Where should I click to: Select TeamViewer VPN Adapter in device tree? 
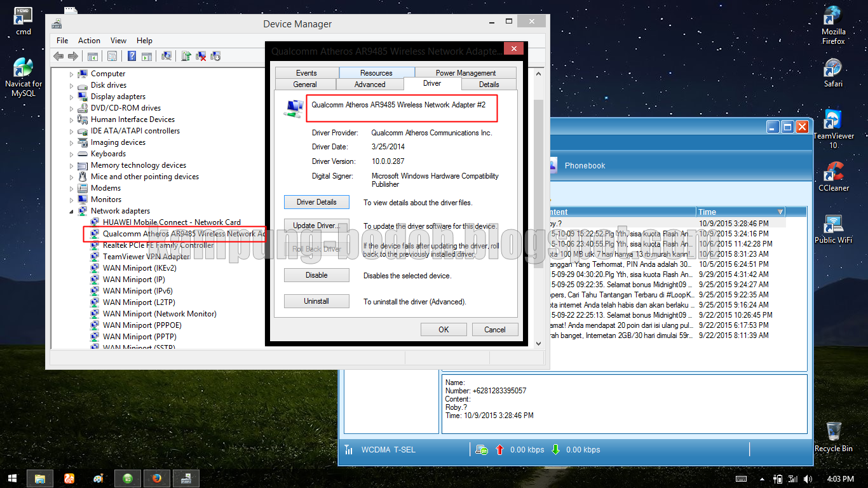[x=146, y=257]
